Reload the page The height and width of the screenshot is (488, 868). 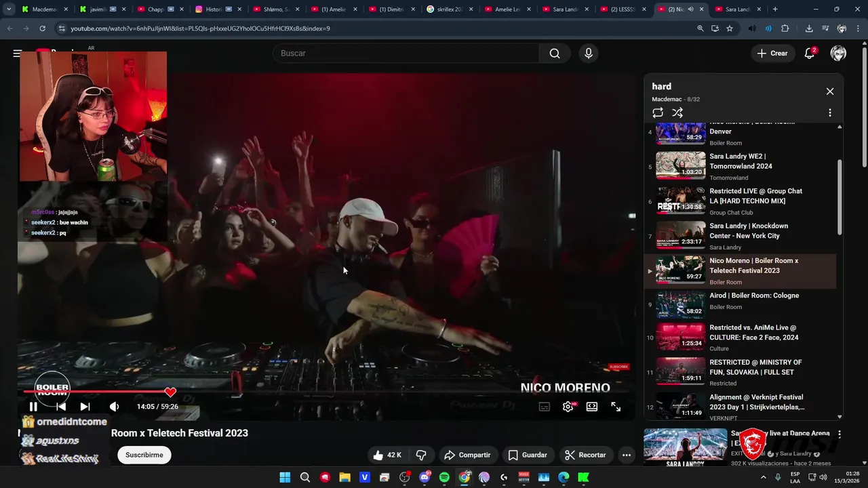click(42, 28)
